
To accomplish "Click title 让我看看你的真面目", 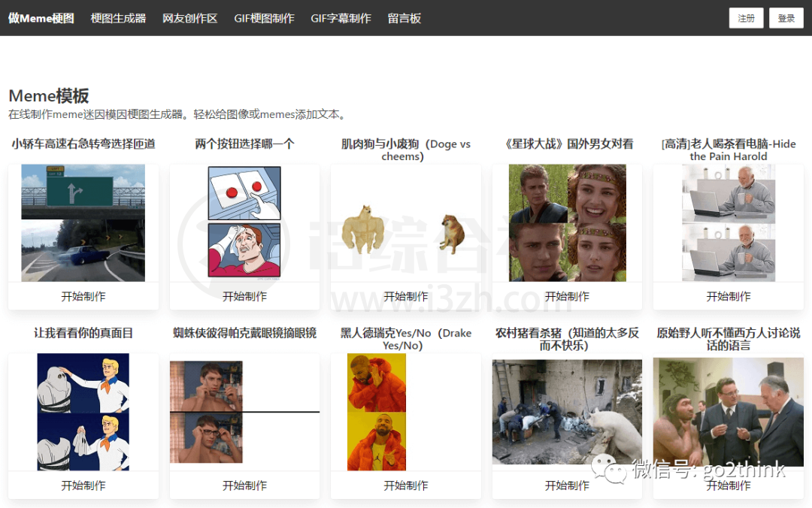I will [x=83, y=333].
